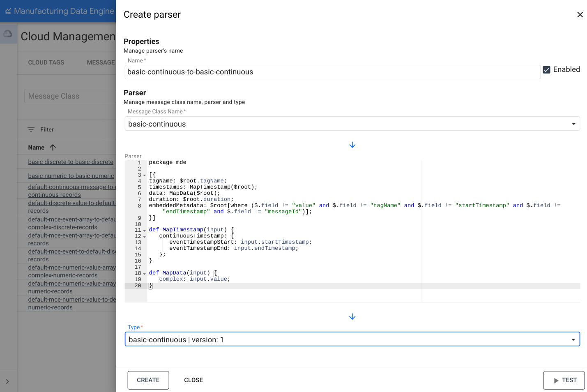587x392 pixels.
Task: Click the Manufacturing Data Engine logo icon
Action: 8,11
